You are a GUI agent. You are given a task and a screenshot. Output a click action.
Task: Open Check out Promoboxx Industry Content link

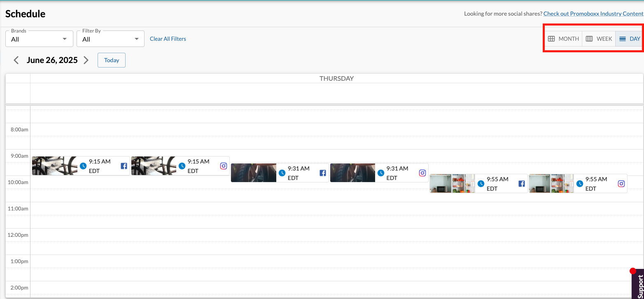(x=593, y=14)
